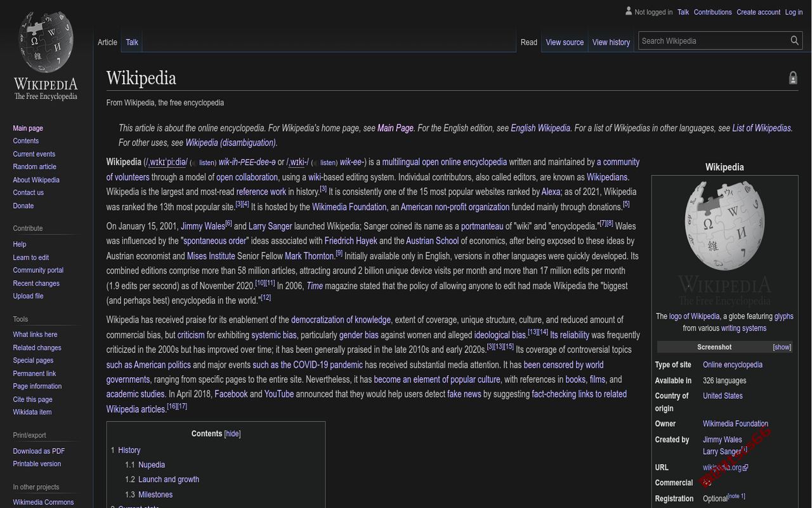
Task: Open the View history tab
Action: pos(611,42)
